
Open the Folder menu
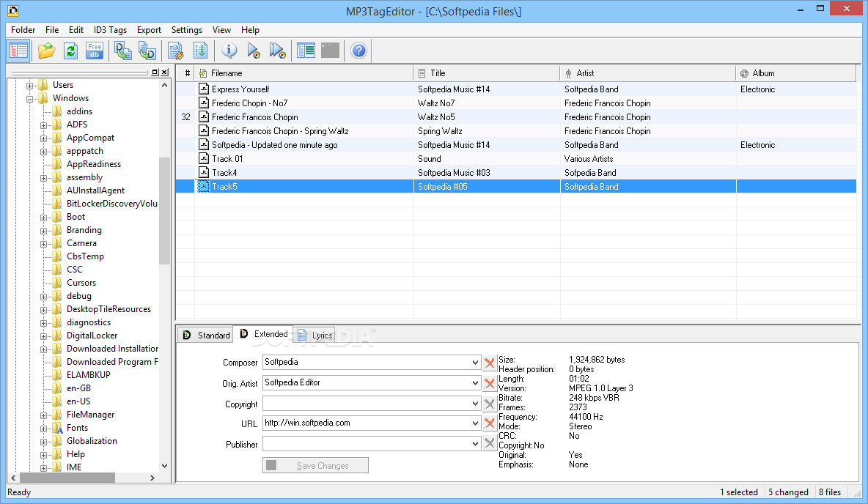point(23,30)
